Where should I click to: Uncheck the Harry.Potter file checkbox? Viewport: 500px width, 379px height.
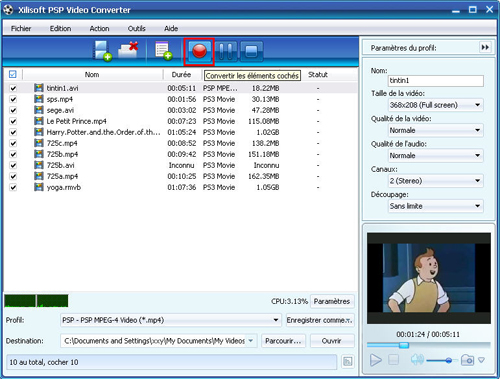(x=13, y=132)
